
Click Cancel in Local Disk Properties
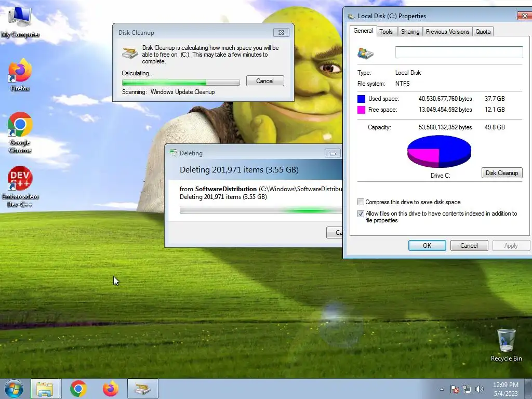pos(469,246)
